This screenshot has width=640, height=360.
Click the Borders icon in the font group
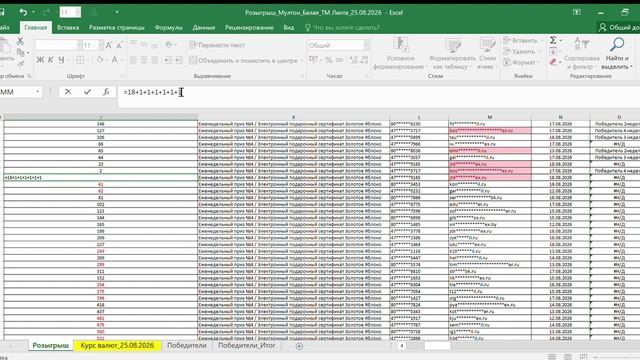[80, 60]
